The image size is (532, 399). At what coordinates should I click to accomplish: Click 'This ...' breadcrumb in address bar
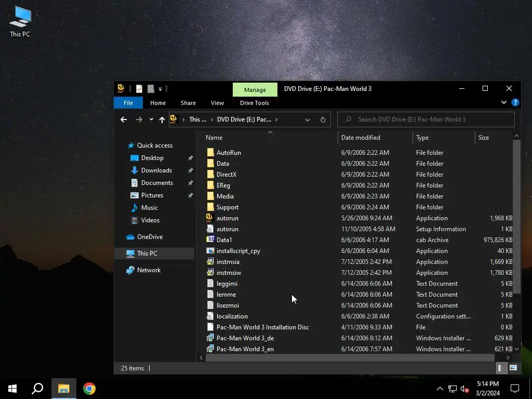(197, 119)
